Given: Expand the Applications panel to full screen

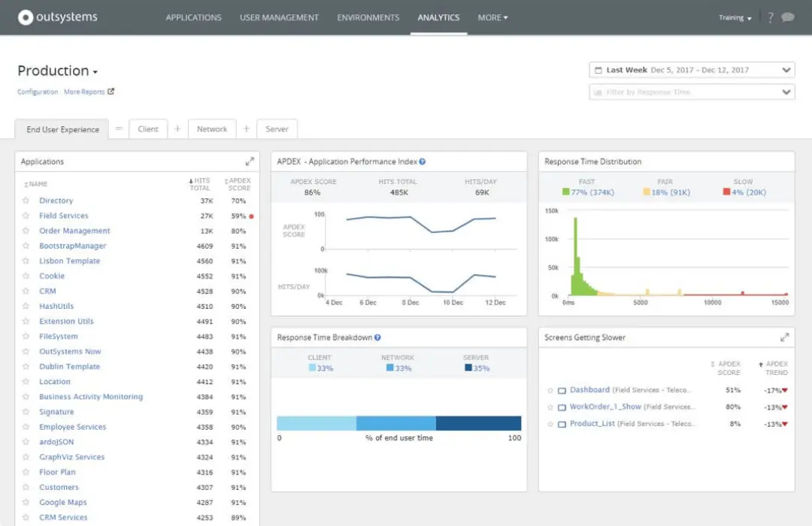Looking at the screenshot, I should [x=250, y=160].
